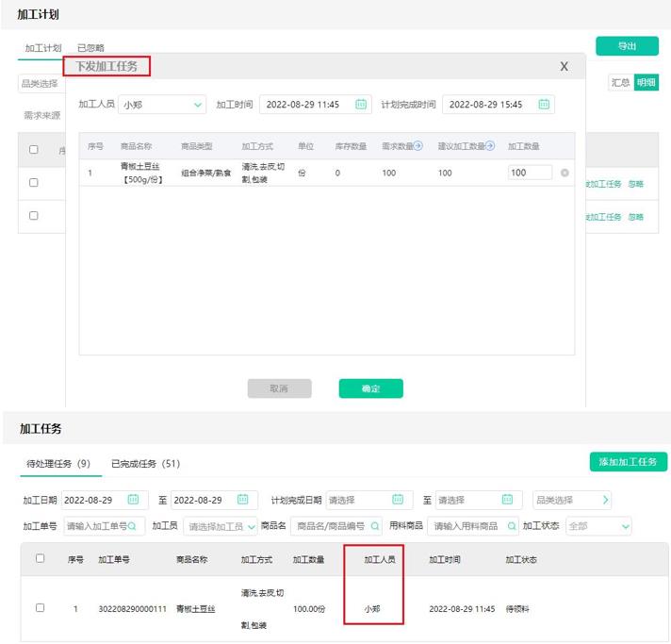
Task: Open the 加工人员 dropdown showing 小郑
Action: tap(161, 105)
